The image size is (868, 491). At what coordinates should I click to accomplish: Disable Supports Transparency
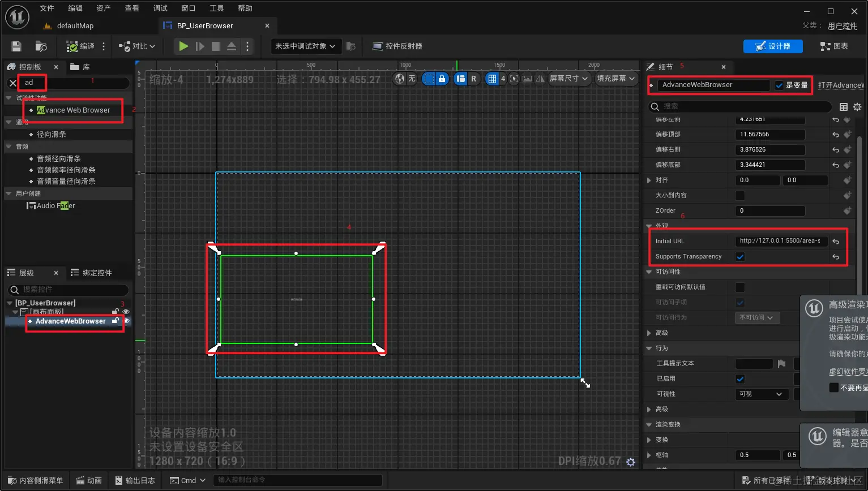click(x=739, y=257)
